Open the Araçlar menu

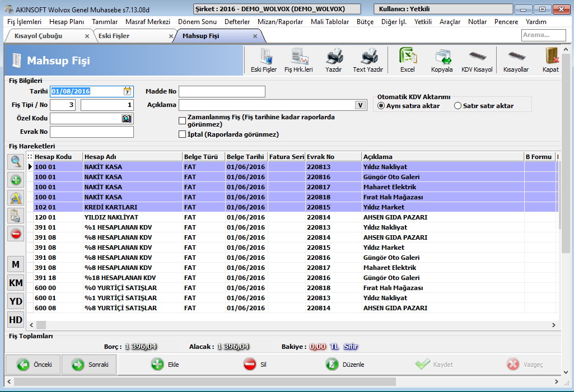[x=450, y=22]
